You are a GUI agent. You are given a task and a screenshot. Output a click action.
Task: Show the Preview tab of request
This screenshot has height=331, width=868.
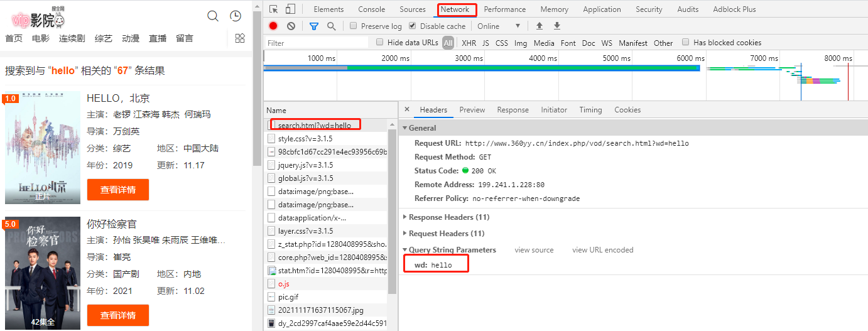click(x=472, y=109)
